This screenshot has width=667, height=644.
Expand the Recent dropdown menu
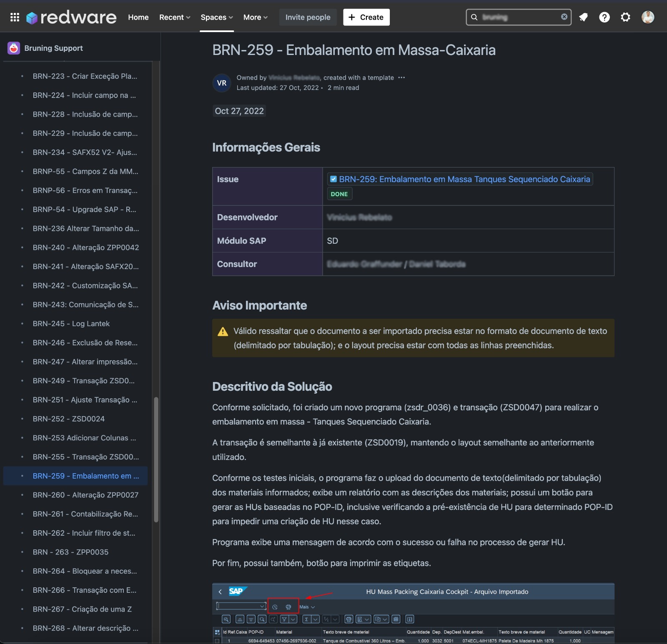click(x=175, y=17)
